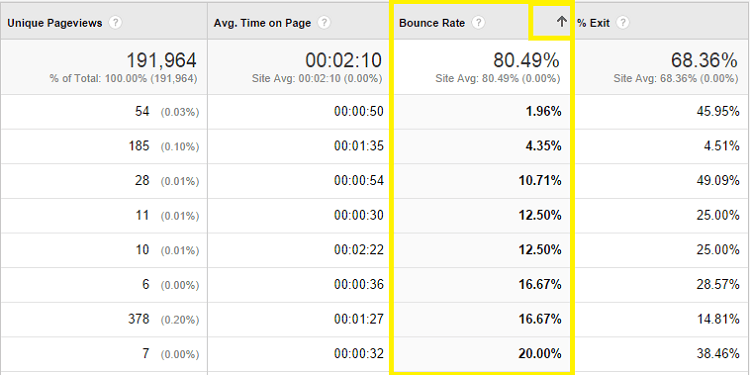Click help icon beside % Exit
Image resolution: width=750 pixels, height=375 pixels.
click(x=623, y=22)
